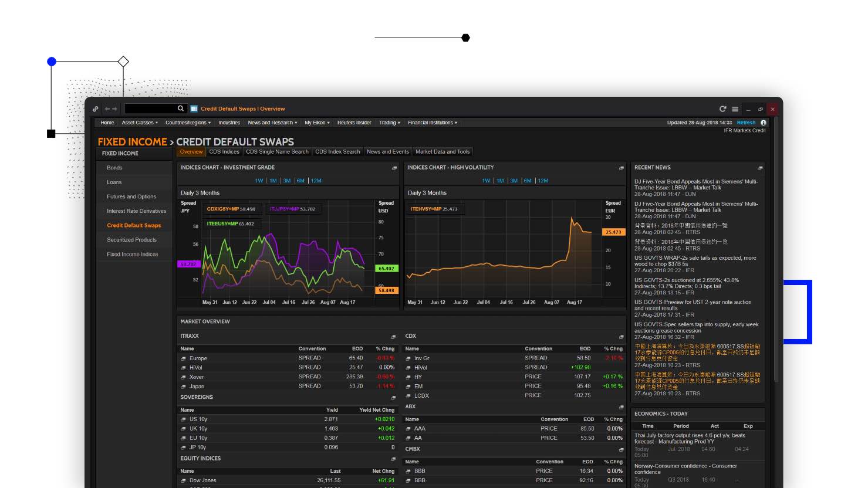Image resolution: width=868 pixels, height=488 pixels.
Task: Expand the News and Research menu
Action: [272, 123]
